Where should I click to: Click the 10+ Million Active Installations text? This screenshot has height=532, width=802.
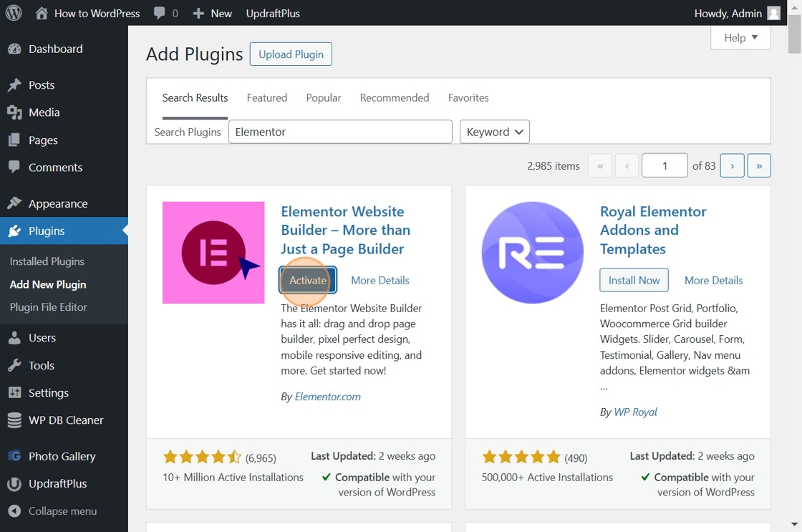[233, 478]
